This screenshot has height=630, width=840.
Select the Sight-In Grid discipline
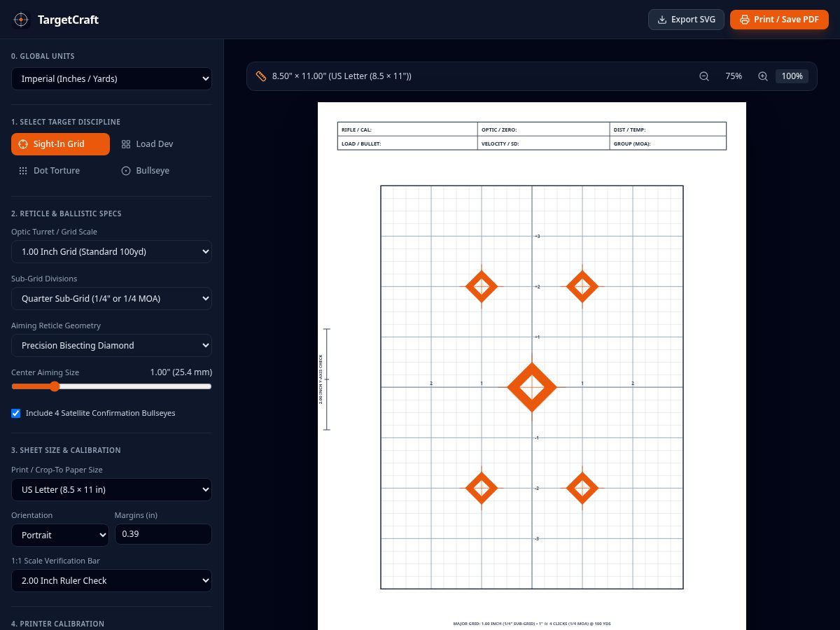tap(60, 144)
